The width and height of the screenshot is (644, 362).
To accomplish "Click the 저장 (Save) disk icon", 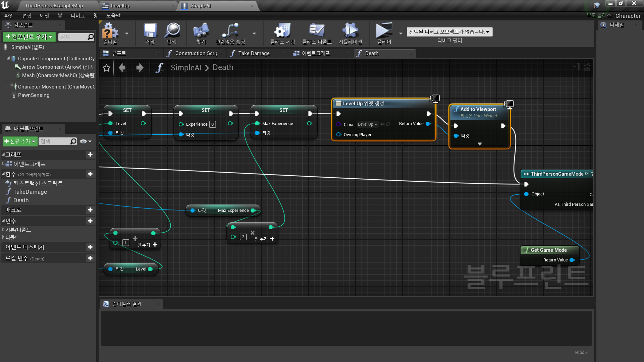I will tap(150, 31).
